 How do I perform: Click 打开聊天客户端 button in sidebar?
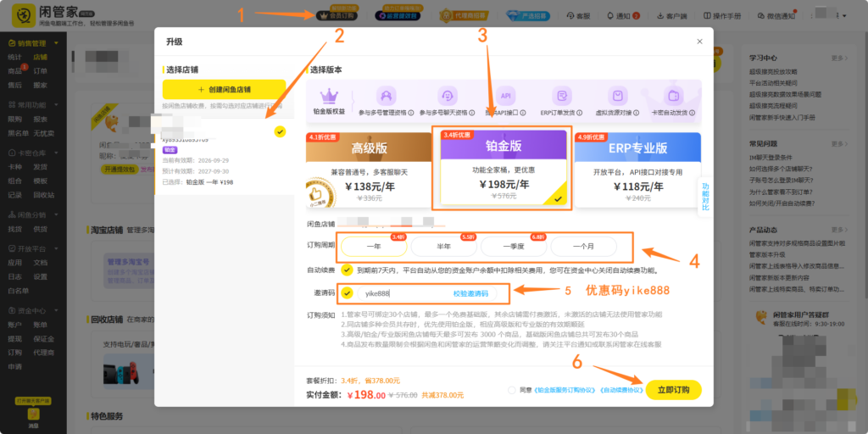coord(33,400)
